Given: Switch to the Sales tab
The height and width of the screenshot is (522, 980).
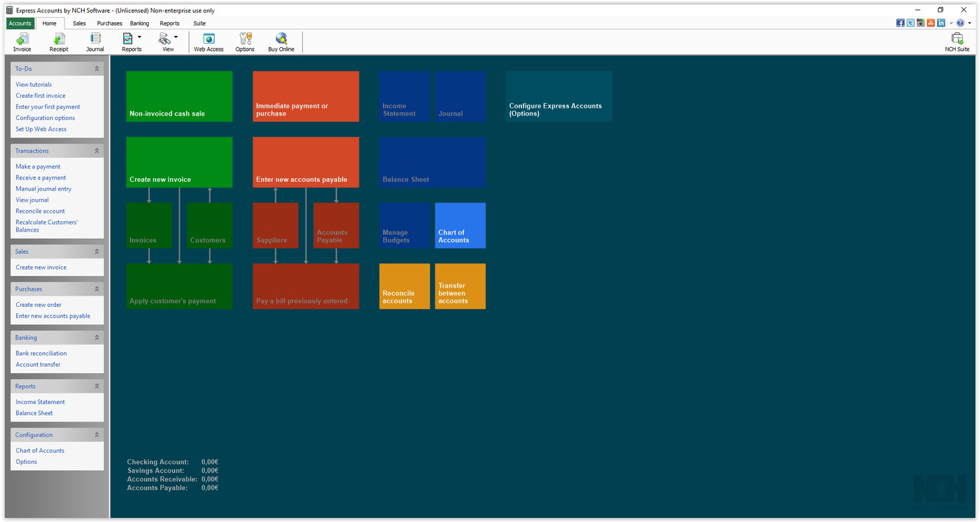Looking at the screenshot, I should 80,23.
